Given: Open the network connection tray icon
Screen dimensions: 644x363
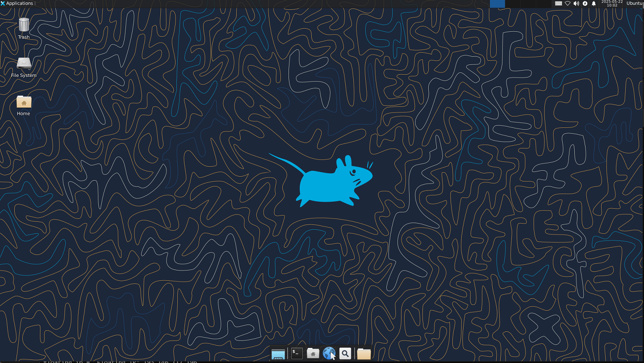Looking at the screenshot, I should coord(568,4).
